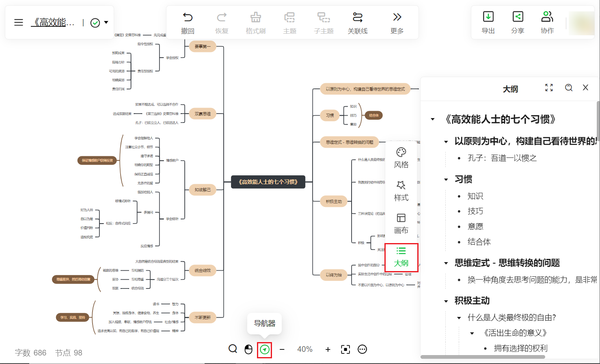The image size is (600, 364).
Task: Select the 要事第一 mind map node
Action: (x=203, y=47)
